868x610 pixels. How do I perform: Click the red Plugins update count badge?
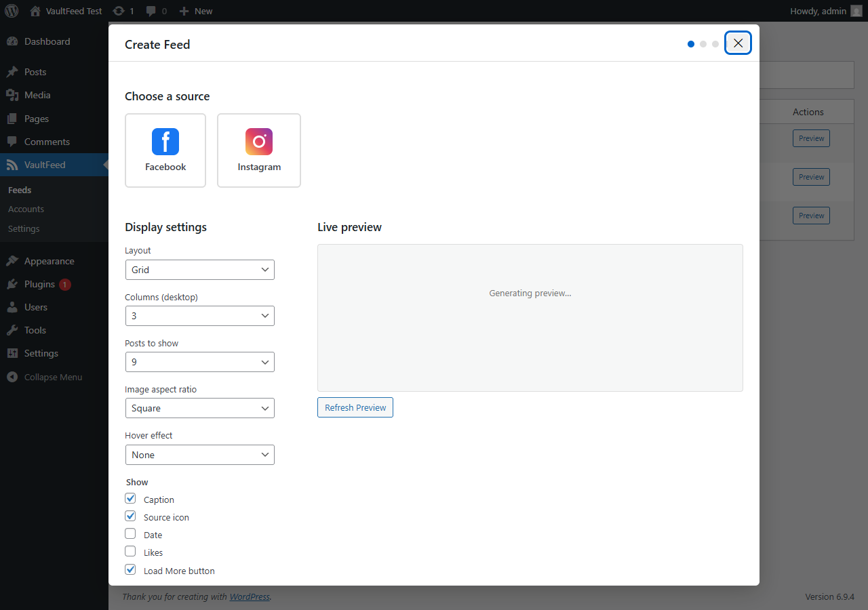coord(65,285)
